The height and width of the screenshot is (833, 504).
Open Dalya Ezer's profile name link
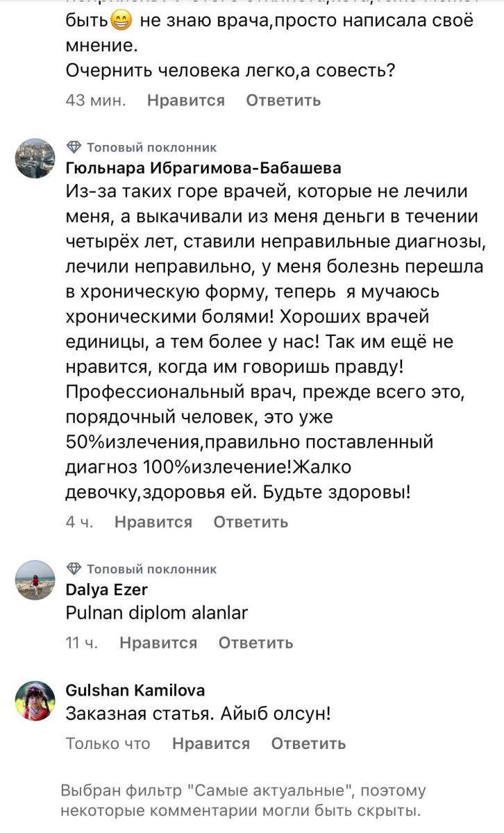(106, 590)
